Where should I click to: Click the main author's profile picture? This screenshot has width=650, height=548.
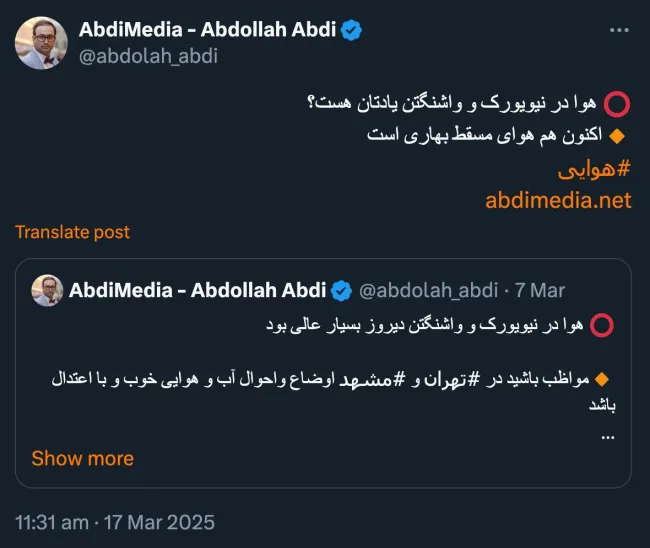pyautogui.click(x=41, y=43)
